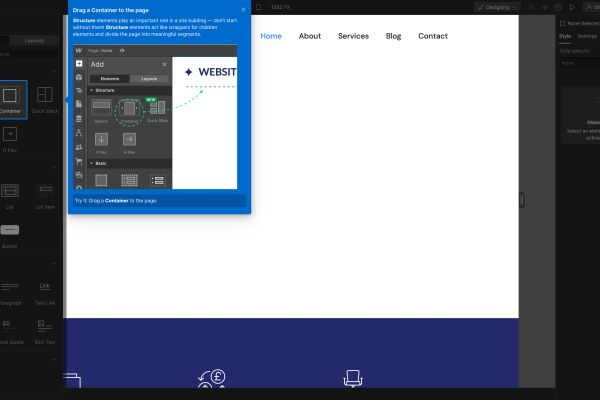Close the Drag a Container tutorial popup

click(243, 10)
